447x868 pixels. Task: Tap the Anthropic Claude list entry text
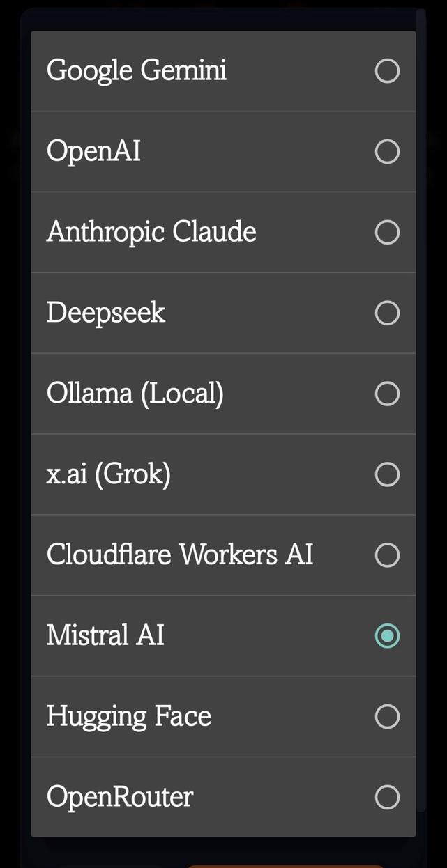(151, 232)
